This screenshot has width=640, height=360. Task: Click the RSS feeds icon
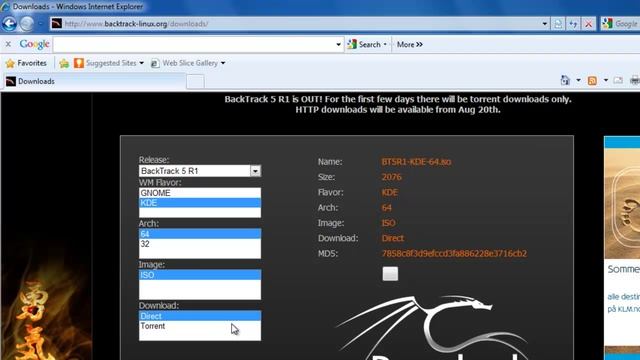[x=592, y=81]
